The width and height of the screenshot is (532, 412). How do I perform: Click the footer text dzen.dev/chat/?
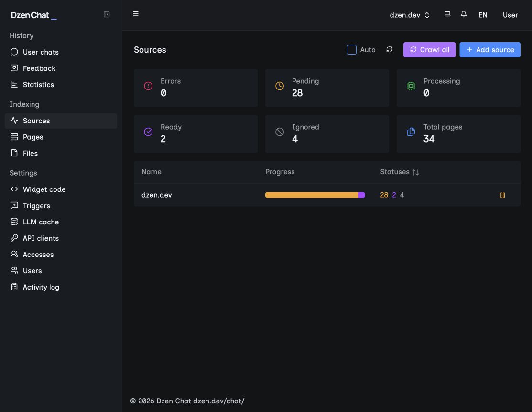(x=219, y=401)
